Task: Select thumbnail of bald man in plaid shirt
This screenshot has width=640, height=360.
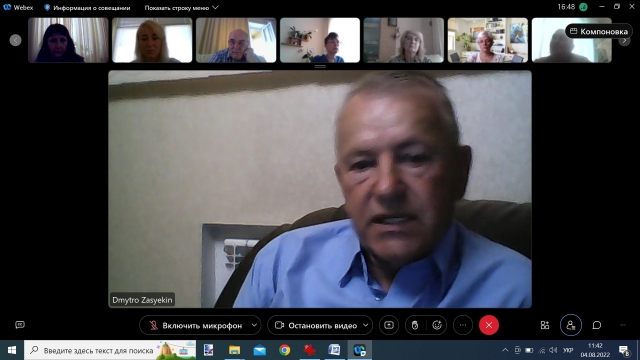Action: [236, 40]
